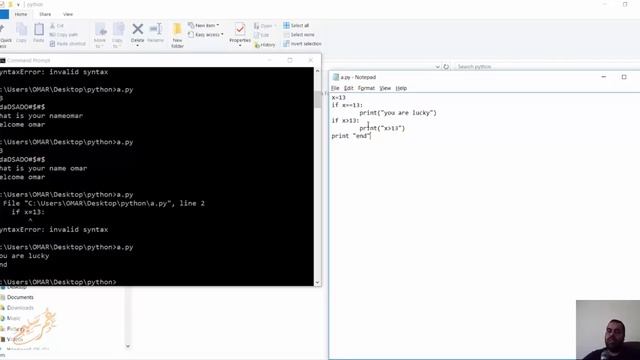Click print("you are lucky") line in Notepad
Screen dimensions: 640x360
(398, 113)
